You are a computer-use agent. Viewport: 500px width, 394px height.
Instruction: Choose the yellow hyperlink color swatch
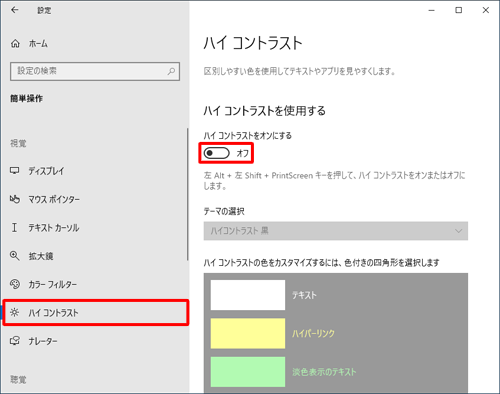point(248,333)
